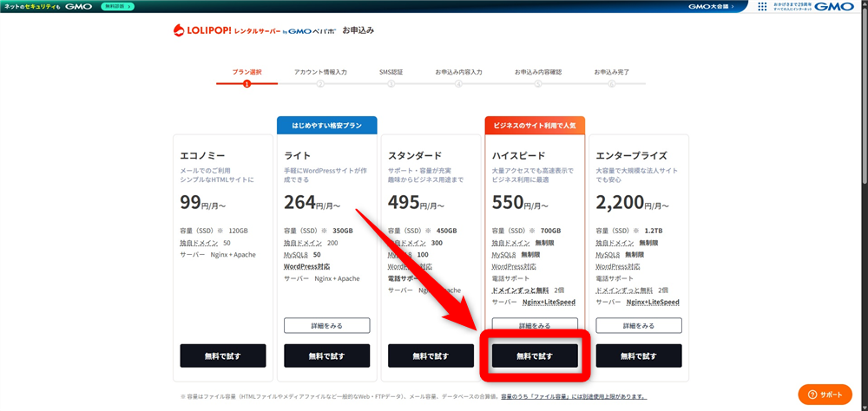Click the 700GB capacity value

tap(550, 231)
